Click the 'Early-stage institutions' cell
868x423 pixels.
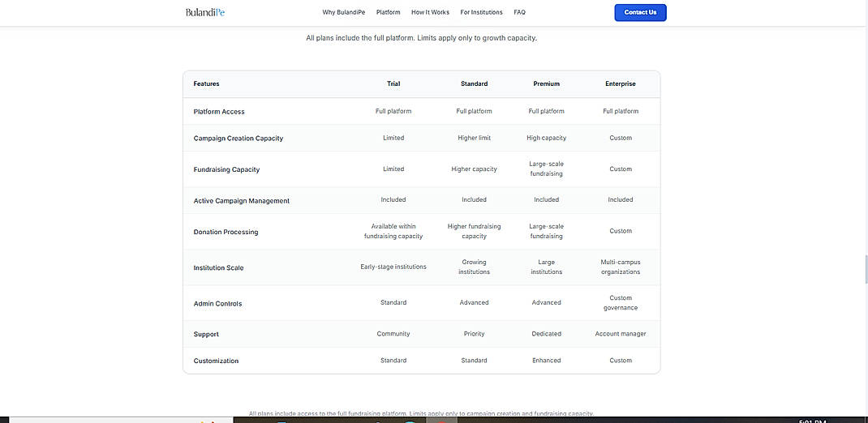coord(393,267)
